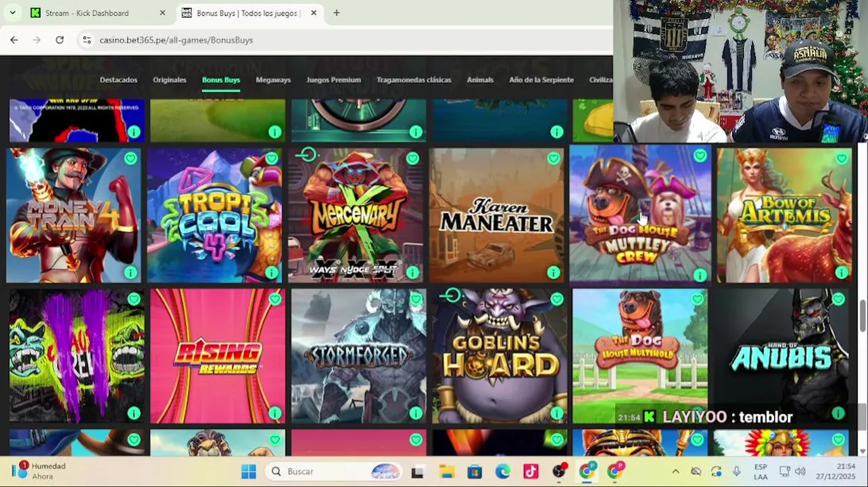This screenshot has height=487, width=868.
Task: Toggle favorite heart on Hand of Anubis
Action: point(838,299)
